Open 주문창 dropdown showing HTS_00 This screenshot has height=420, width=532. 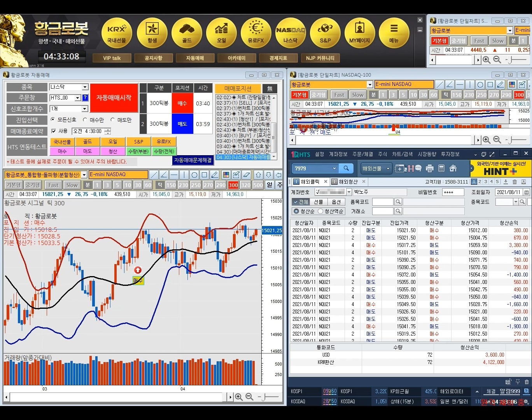click(77, 98)
